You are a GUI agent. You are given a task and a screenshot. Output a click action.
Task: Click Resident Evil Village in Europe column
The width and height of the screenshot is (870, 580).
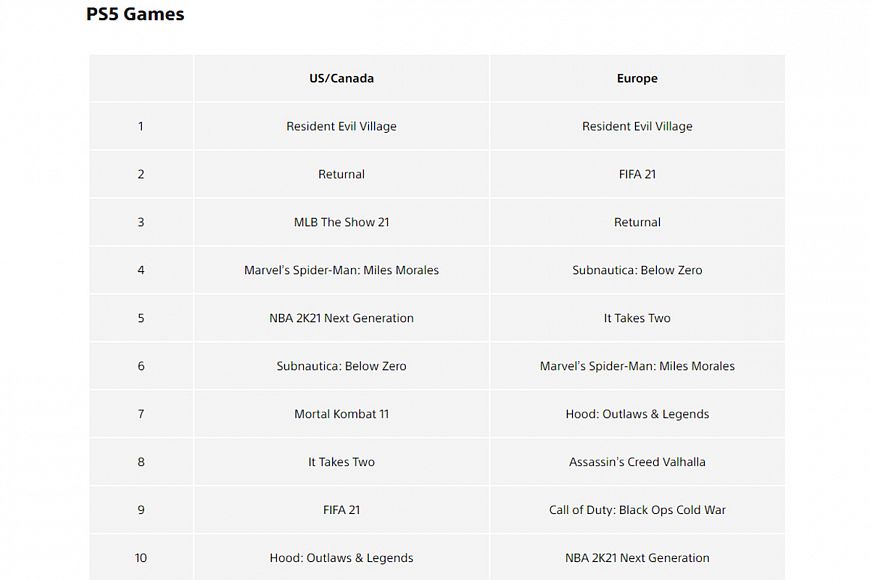point(637,126)
